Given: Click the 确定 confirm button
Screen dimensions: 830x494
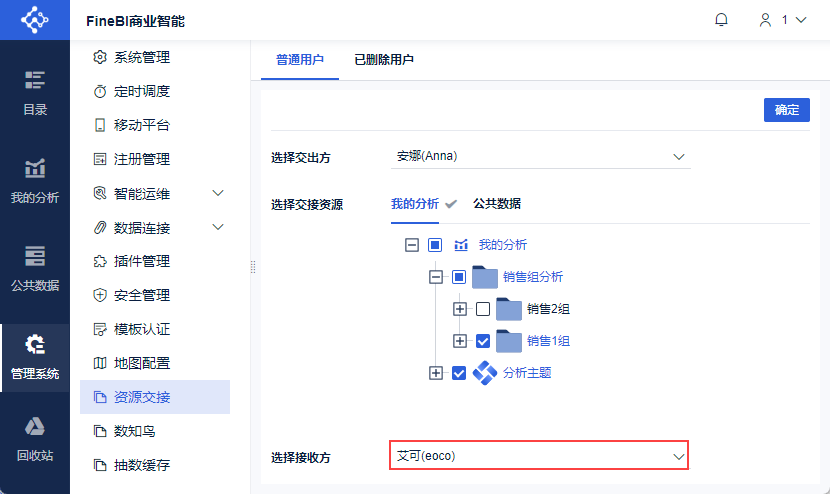Looking at the screenshot, I should (786, 110).
